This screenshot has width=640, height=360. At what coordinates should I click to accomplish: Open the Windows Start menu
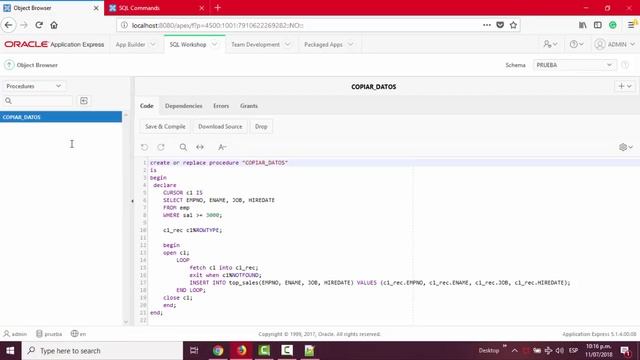click(10, 351)
